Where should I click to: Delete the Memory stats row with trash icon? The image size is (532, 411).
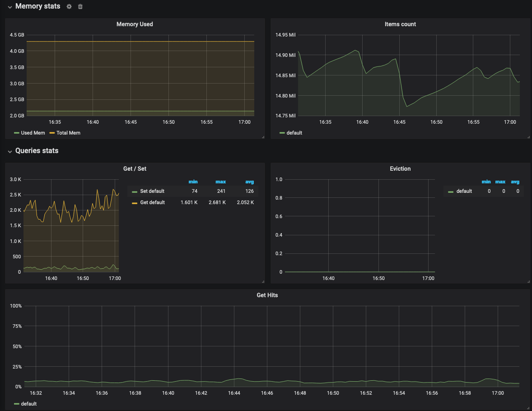click(x=80, y=6)
